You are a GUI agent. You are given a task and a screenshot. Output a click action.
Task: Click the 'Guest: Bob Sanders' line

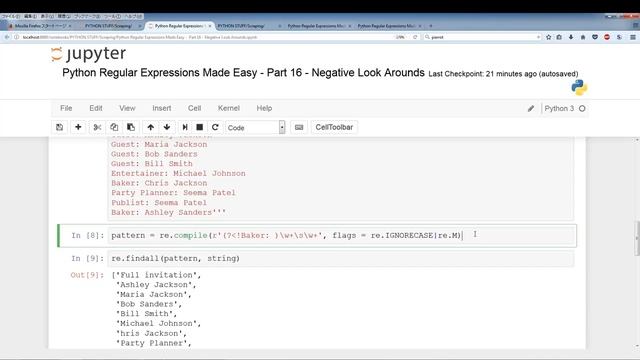154,154
